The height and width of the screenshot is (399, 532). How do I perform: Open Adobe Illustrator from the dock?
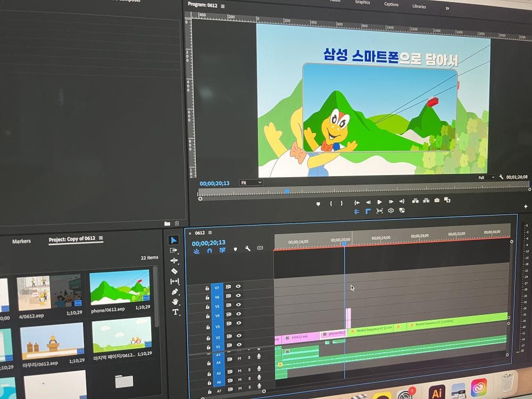tap(437, 392)
